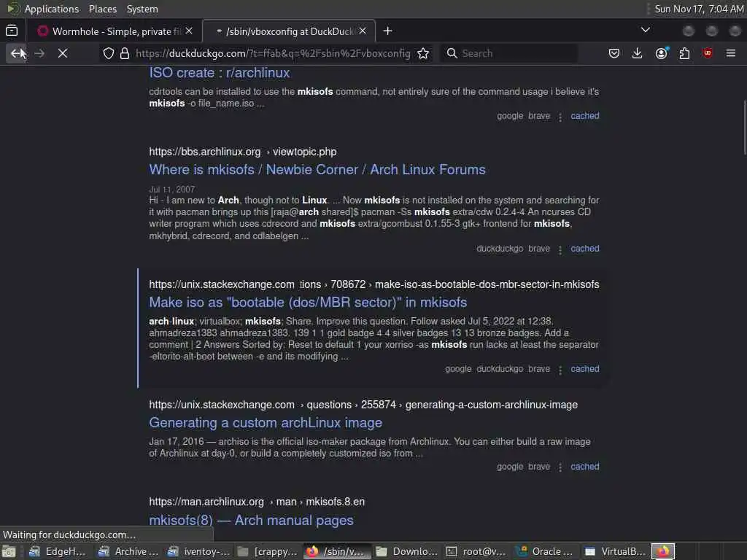Close the Wormhole tab
Viewport: 747px width, 560px height.
click(189, 31)
